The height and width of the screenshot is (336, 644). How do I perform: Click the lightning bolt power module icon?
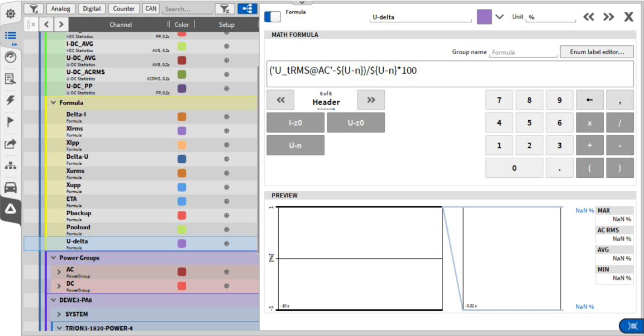(x=11, y=100)
